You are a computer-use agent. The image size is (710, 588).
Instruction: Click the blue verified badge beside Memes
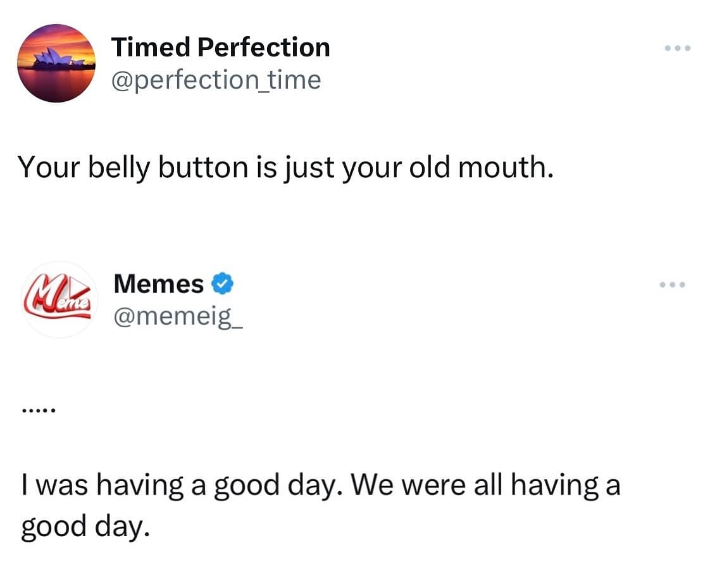[221, 285]
